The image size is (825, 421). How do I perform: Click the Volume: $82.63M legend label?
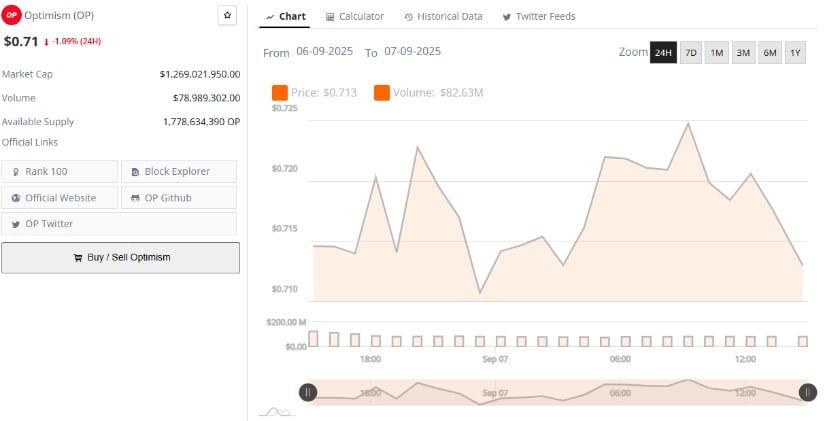438,93
